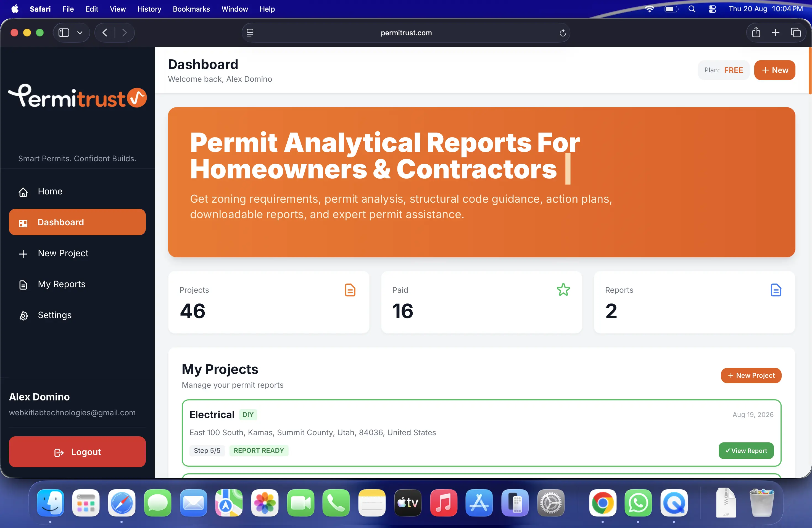
Task: Click the webkitlabtechnologies@gmail.com email
Action: click(x=72, y=412)
